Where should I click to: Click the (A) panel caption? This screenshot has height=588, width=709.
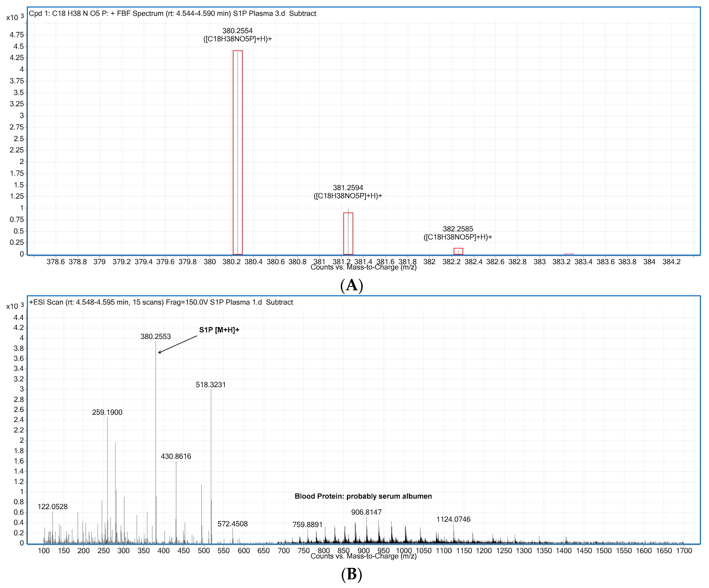click(x=351, y=285)
